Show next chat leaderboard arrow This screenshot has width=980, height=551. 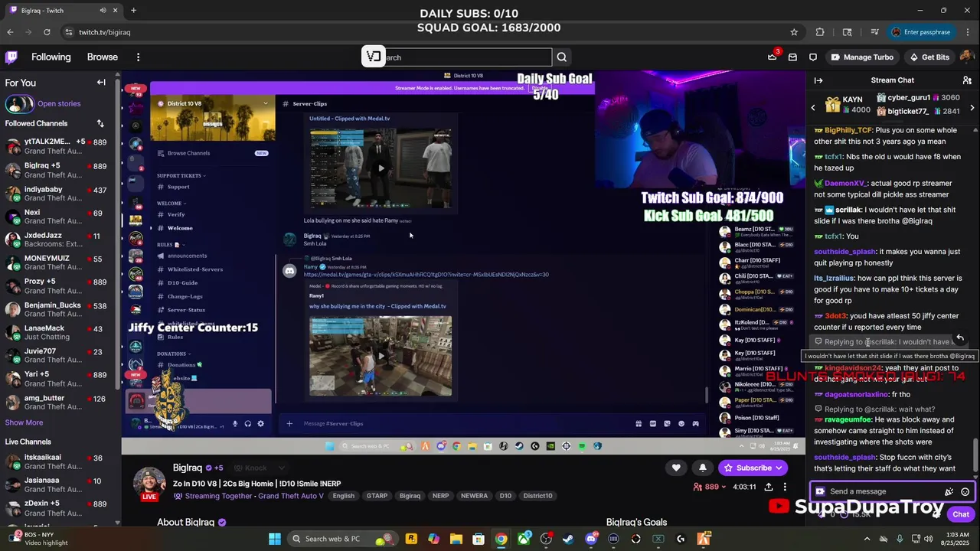point(972,108)
